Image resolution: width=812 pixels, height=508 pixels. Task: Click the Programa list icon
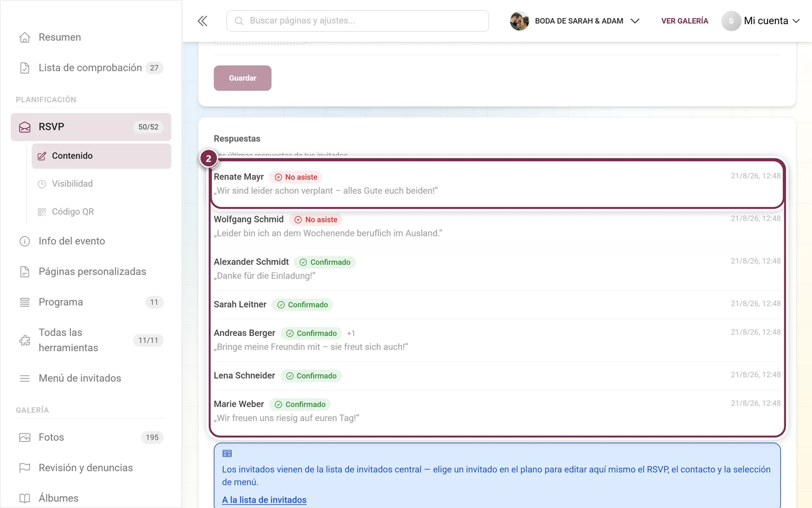coord(25,303)
